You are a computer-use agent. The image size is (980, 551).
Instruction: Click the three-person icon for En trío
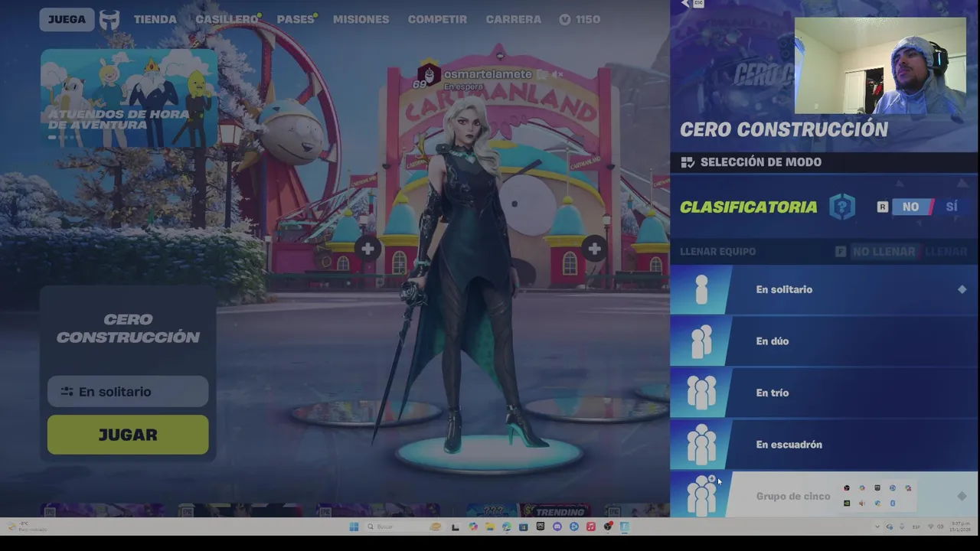coord(701,393)
